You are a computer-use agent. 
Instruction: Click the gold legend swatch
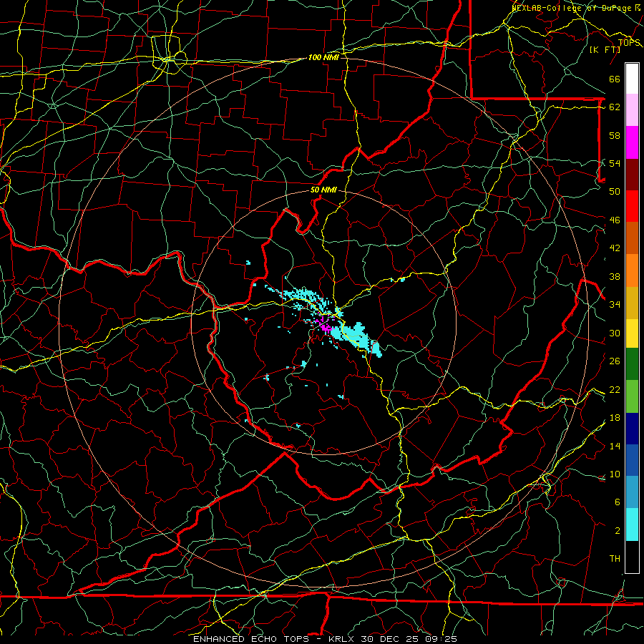pyautogui.click(x=632, y=303)
